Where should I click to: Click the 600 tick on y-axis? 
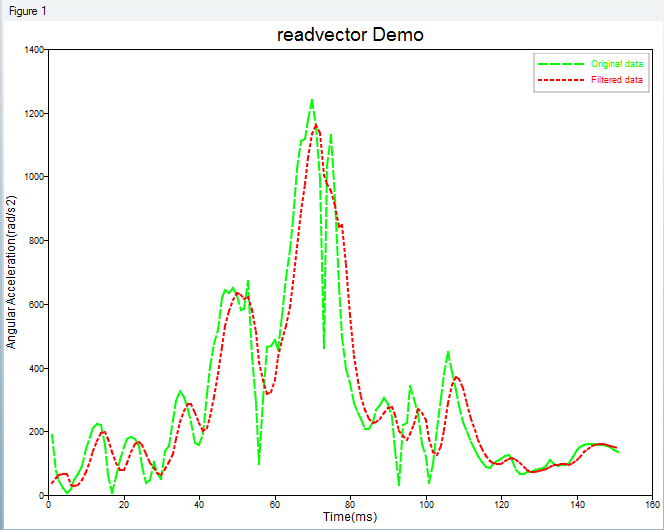tap(36, 304)
